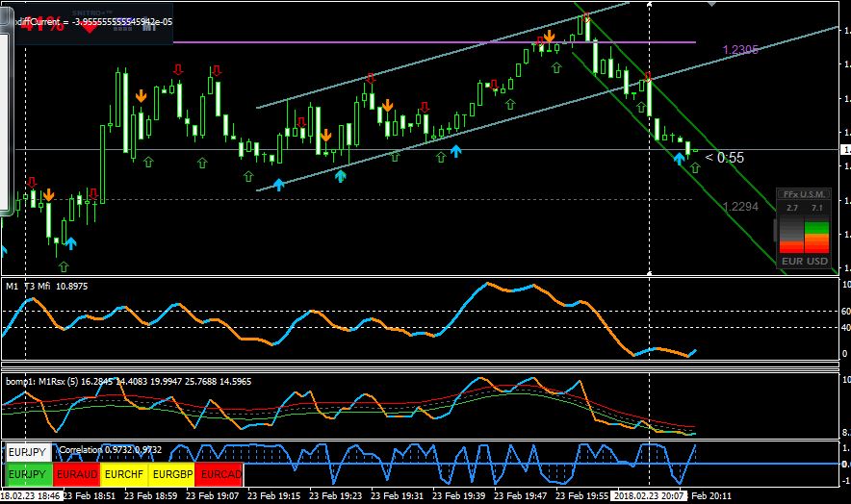Click the 23 Feb 19:47 time label
The width and height of the screenshot is (851, 504).
point(521,496)
